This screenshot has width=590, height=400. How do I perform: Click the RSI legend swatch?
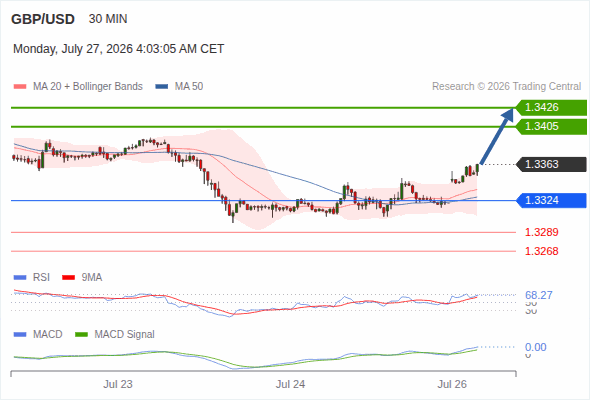[x=20, y=278]
